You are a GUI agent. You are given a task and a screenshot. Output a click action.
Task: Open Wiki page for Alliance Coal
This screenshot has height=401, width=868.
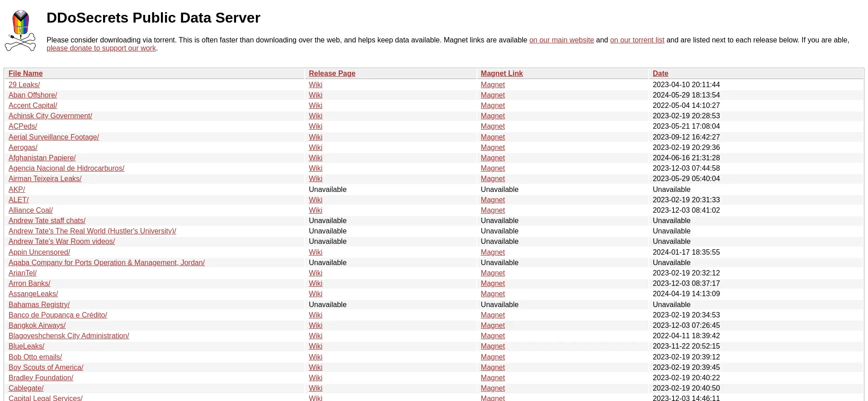coord(316,210)
